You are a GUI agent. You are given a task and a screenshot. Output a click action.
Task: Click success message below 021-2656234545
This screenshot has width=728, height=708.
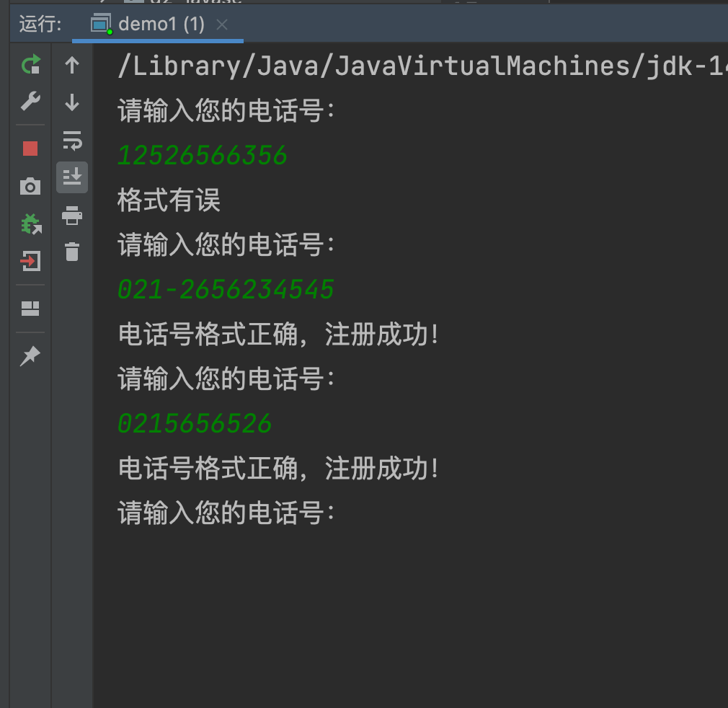[278, 335]
